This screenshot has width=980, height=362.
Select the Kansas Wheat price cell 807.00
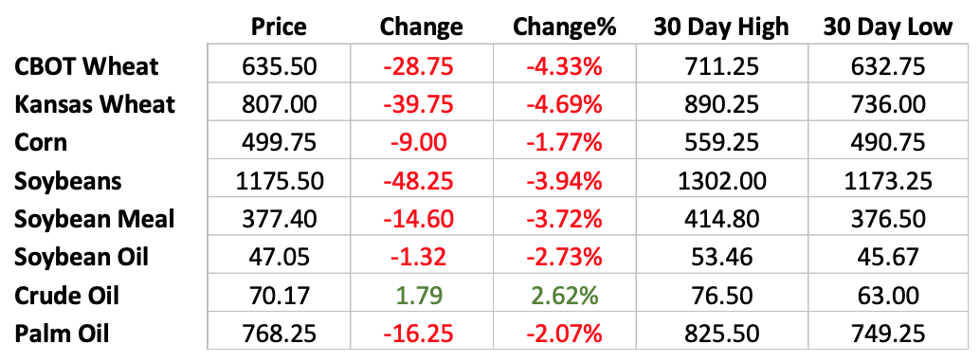pos(279,104)
